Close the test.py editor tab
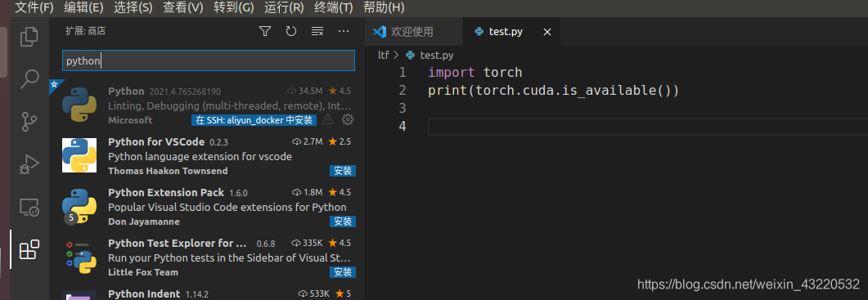 pyautogui.click(x=547, y=32)
